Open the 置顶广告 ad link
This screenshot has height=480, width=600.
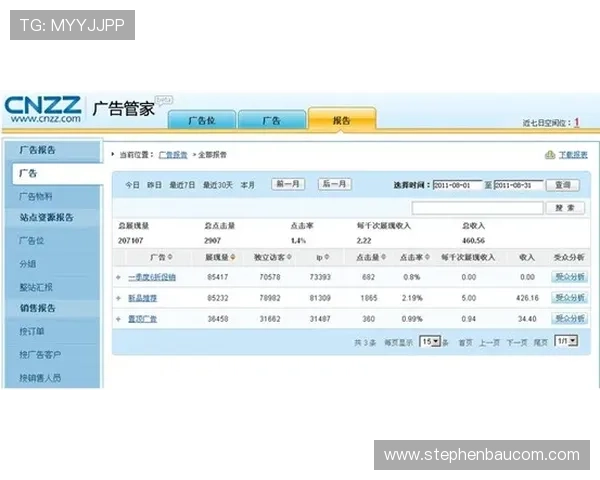click(142, 319)
